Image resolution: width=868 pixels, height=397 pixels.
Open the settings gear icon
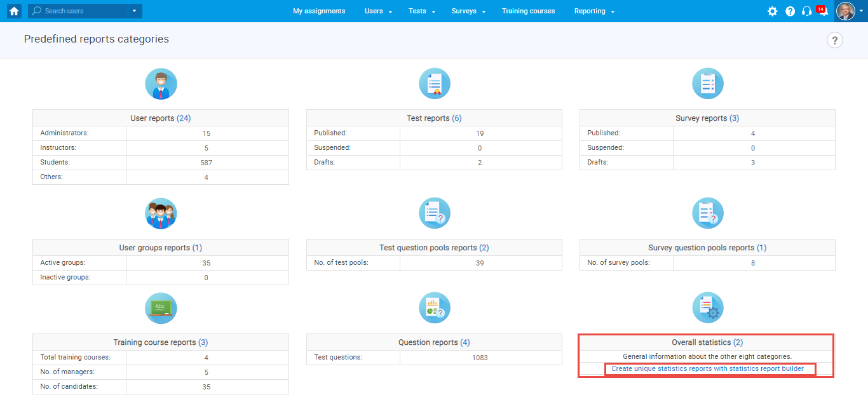(x=772, y=11)
